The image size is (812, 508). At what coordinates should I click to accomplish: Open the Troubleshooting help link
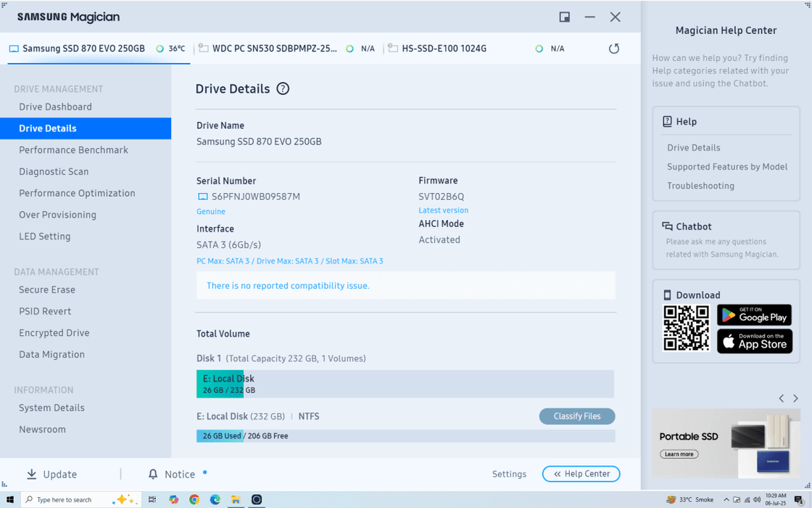[x=700, y=186]
